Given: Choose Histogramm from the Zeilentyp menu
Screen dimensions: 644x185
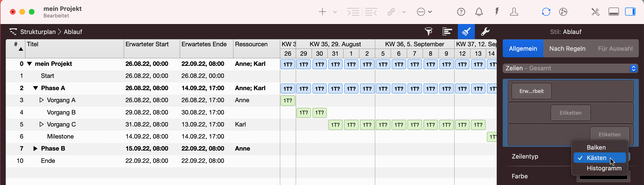Looking at the screenshot, I should [x=604, y=168].
